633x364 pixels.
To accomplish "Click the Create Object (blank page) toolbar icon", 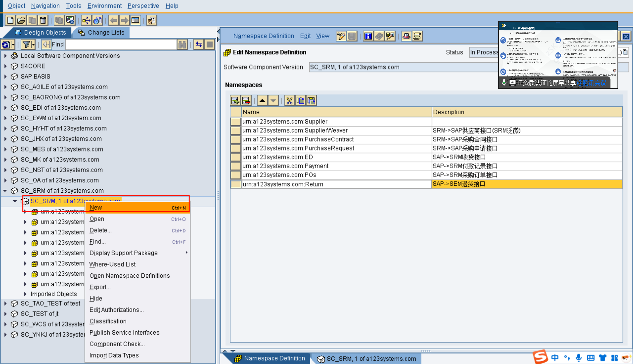I will (10, 20).
